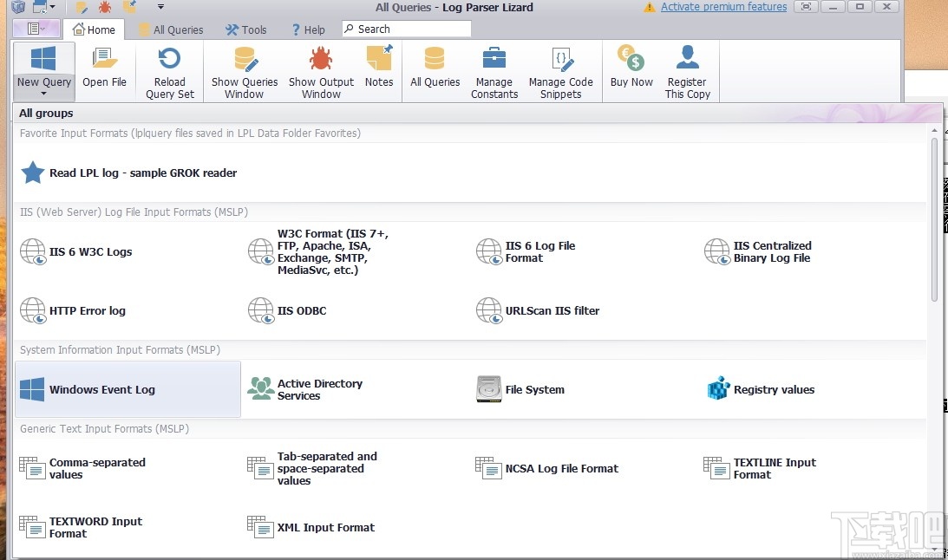Open the application menu button
The height and width of the screenshot is (560, 948).
pyautogui.click(x=36, y=29)
